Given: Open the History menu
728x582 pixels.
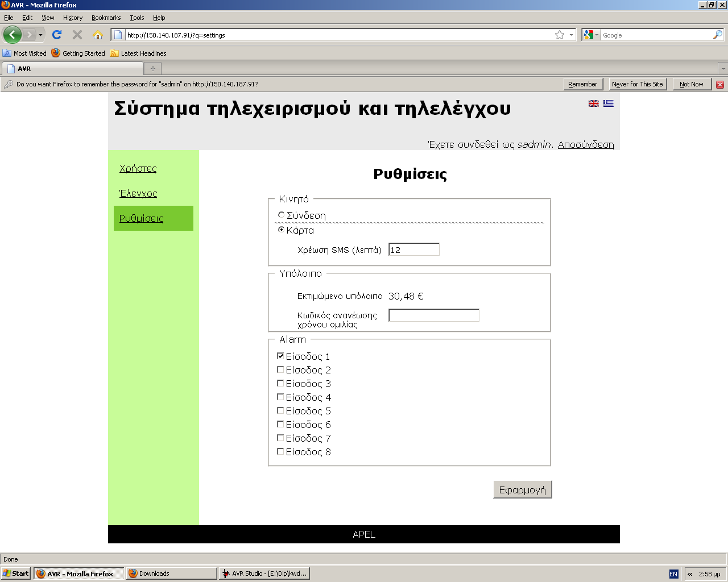Looking at the screenshot, I should [73, 18].
